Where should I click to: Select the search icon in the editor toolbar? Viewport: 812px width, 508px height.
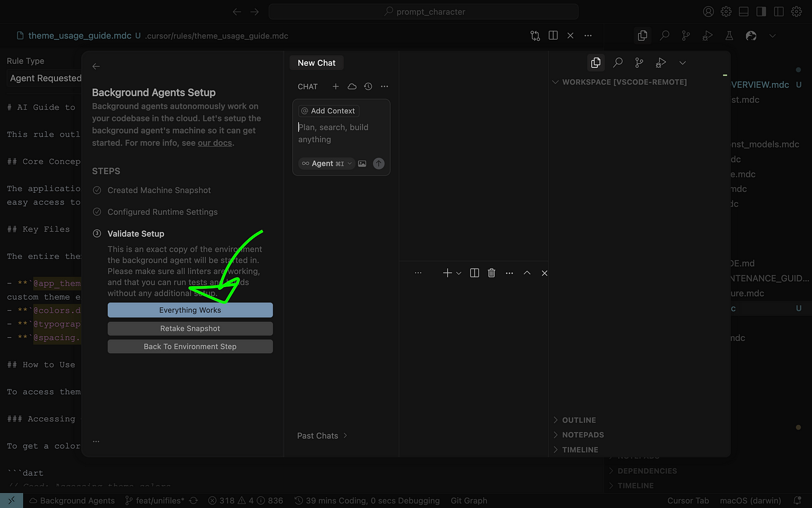pyautogui.click(x=665, y=35)
